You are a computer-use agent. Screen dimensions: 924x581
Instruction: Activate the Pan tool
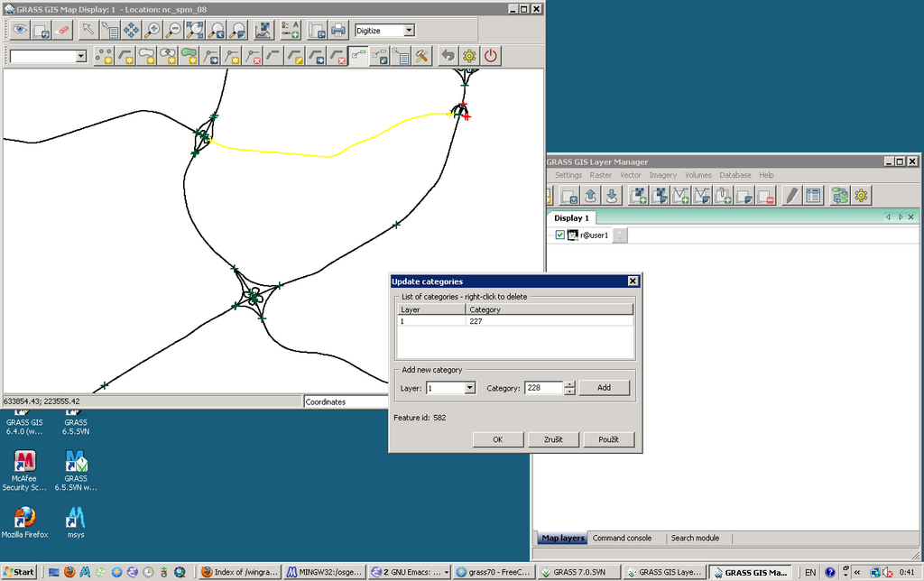pyautogui.click(x=131, y=30)
